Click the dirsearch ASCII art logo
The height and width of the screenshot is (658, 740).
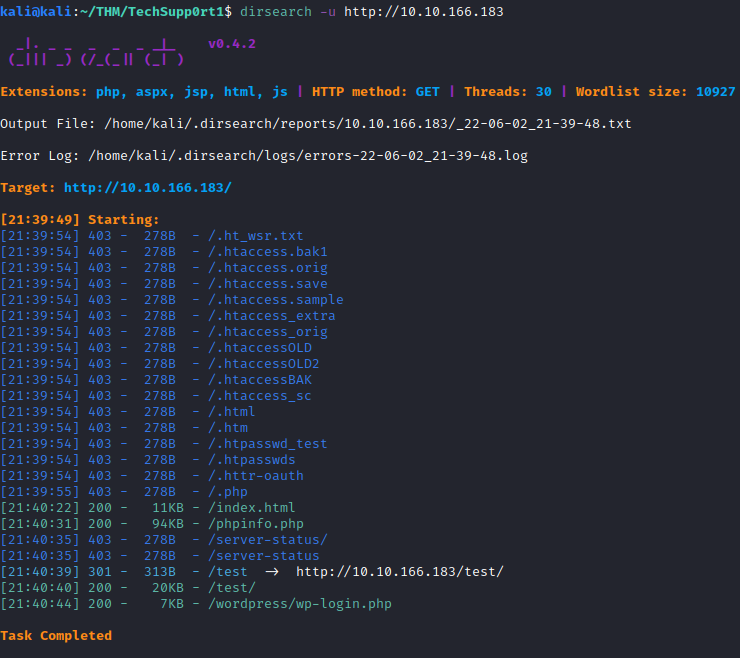[96, 52]
